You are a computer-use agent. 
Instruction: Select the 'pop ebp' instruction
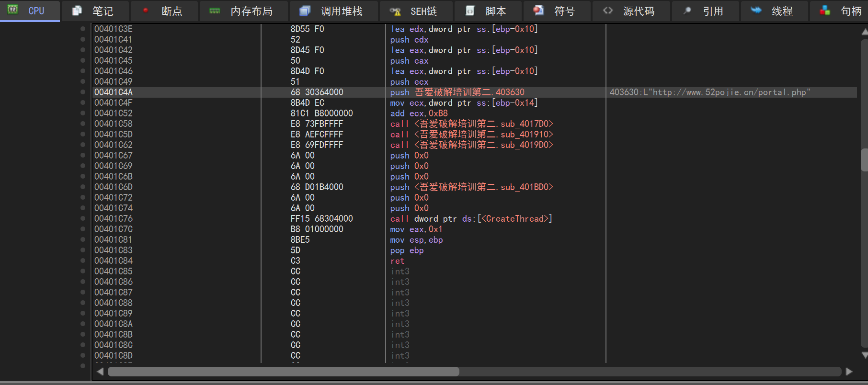pyautogui.click(x=407, y=250)
